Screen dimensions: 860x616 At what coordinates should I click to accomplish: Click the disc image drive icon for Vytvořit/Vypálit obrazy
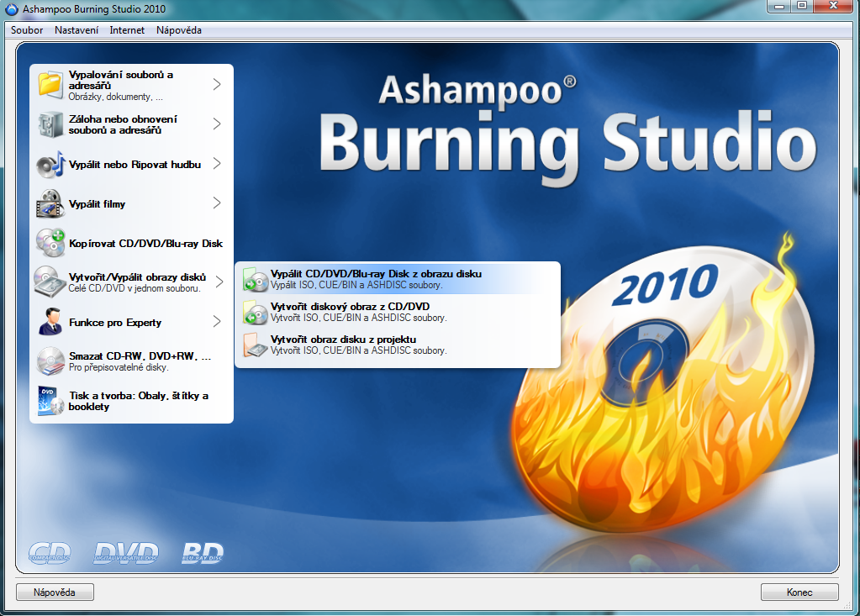(x=50, y=282)
